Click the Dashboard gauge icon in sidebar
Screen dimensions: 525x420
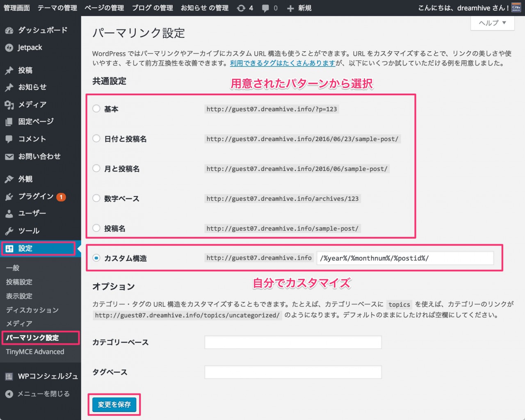click(9, 30)
